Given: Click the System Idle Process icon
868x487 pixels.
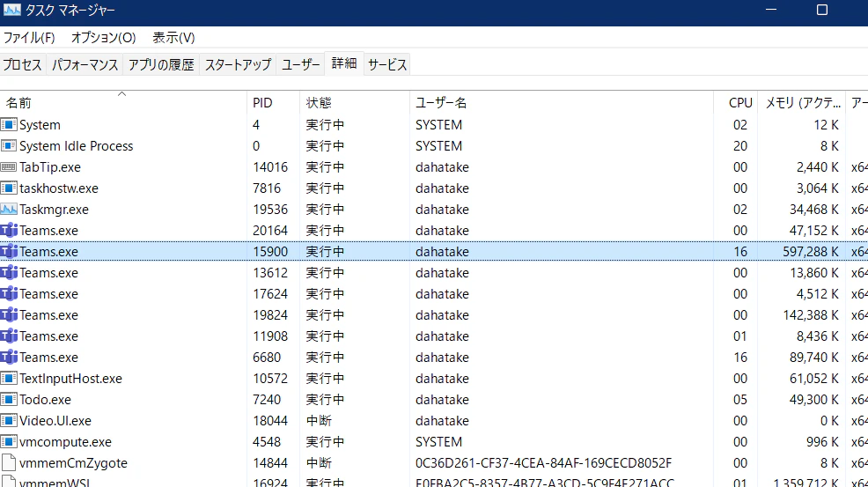Looking at the screenshot, I should pos(9,145).
